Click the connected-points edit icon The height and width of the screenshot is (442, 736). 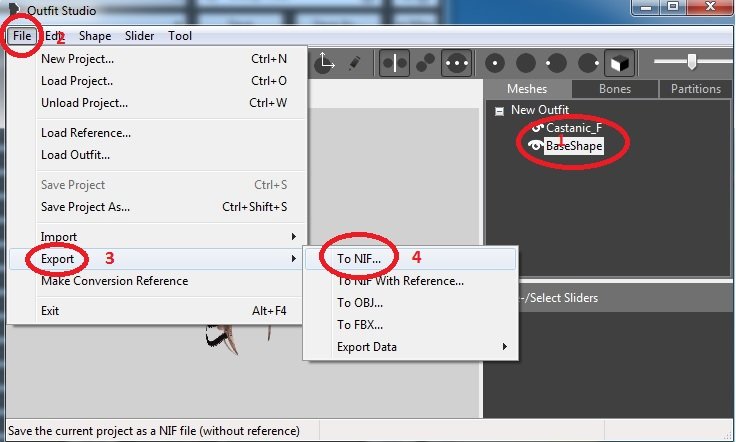pos(425,64)
